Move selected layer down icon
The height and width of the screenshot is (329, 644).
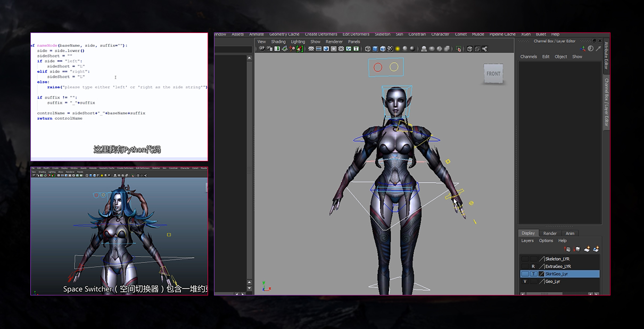click(577, 249)
